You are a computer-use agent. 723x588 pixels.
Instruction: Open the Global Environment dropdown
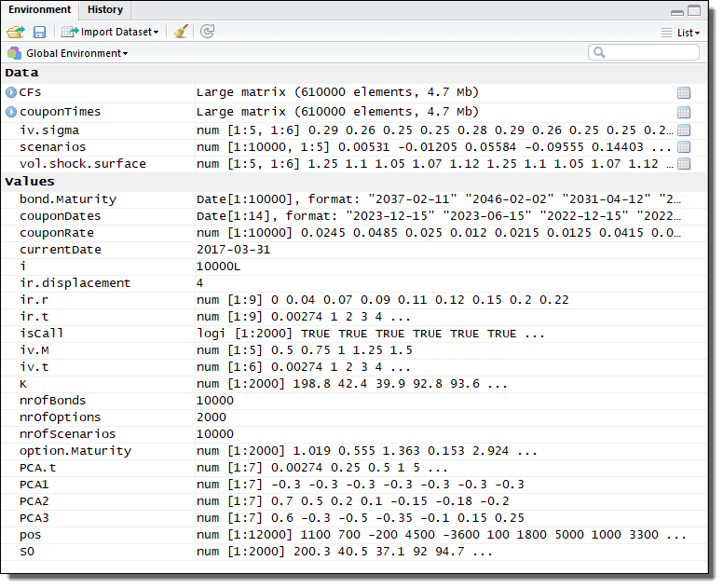coord(68,53)
